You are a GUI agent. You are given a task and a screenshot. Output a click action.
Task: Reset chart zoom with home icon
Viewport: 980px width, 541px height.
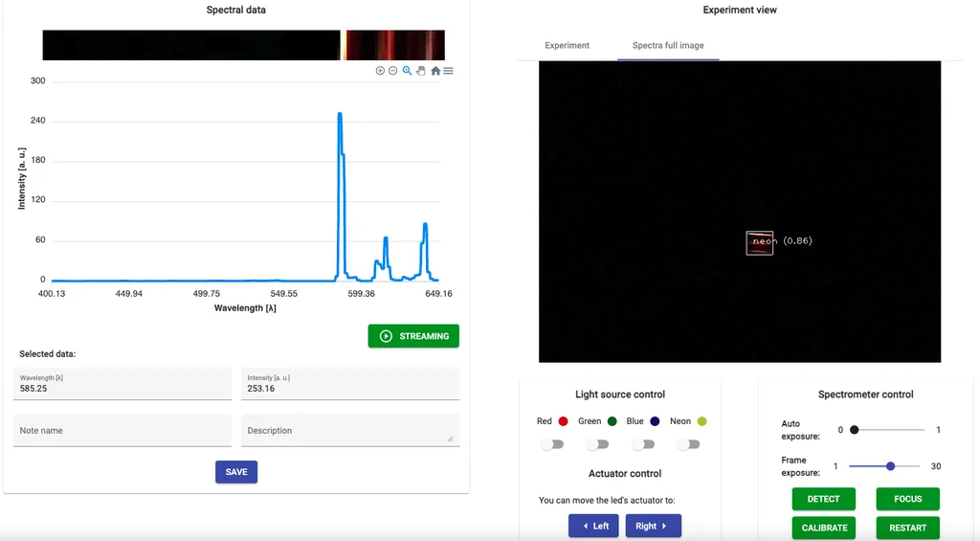[x=435, y=71]
